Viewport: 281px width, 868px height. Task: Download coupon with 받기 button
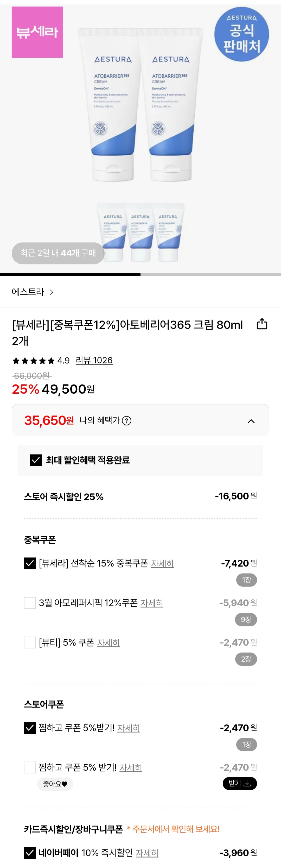coord(240,783)
